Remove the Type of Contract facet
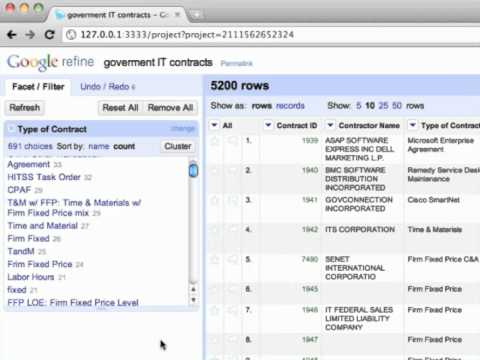480x360 pixels. tap(11, 129)
